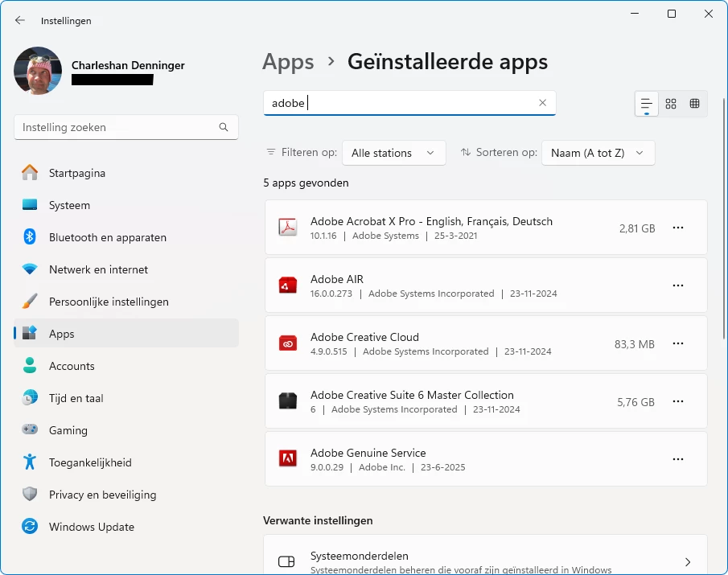Click the Systeemonderdelen chevron arrow
This screenshot has height=575, width=728.
(688, 562)
